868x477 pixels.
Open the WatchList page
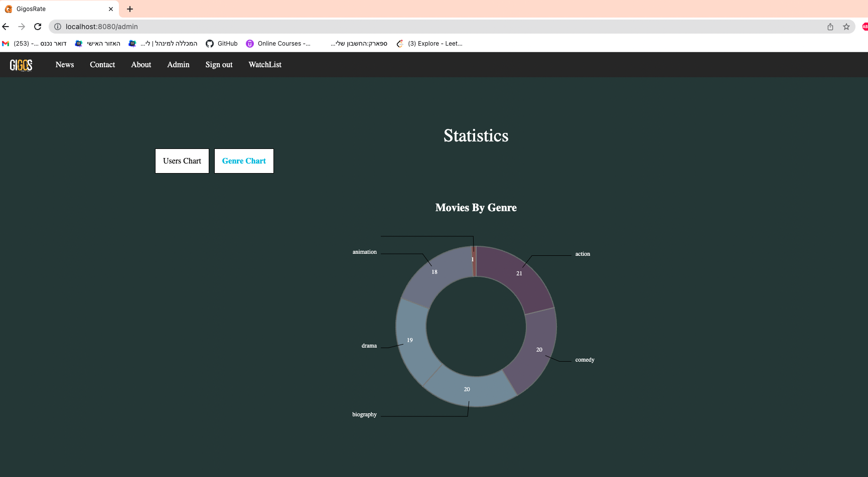(x=265, y=65)
